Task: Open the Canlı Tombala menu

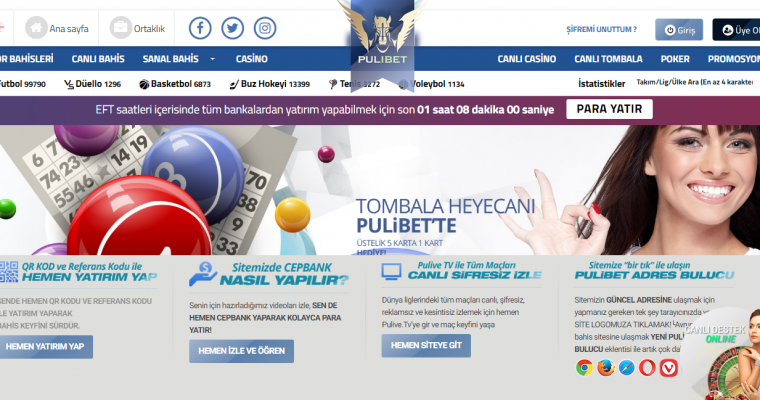Action: 608,59
